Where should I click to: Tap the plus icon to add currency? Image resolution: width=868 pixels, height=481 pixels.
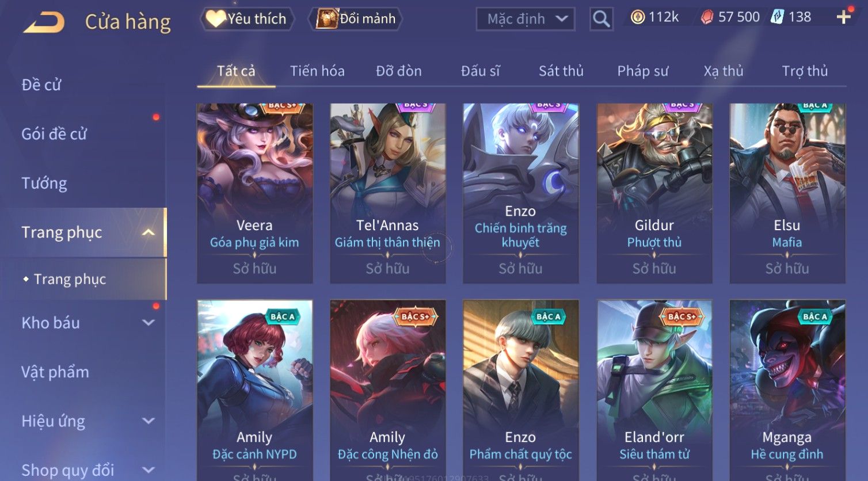(x=843, y=17)
